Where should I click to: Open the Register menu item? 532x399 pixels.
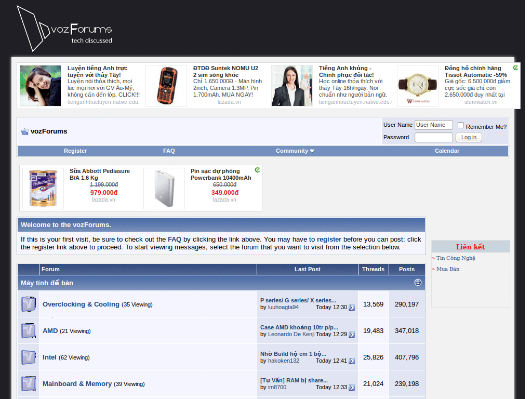(75, 151)
